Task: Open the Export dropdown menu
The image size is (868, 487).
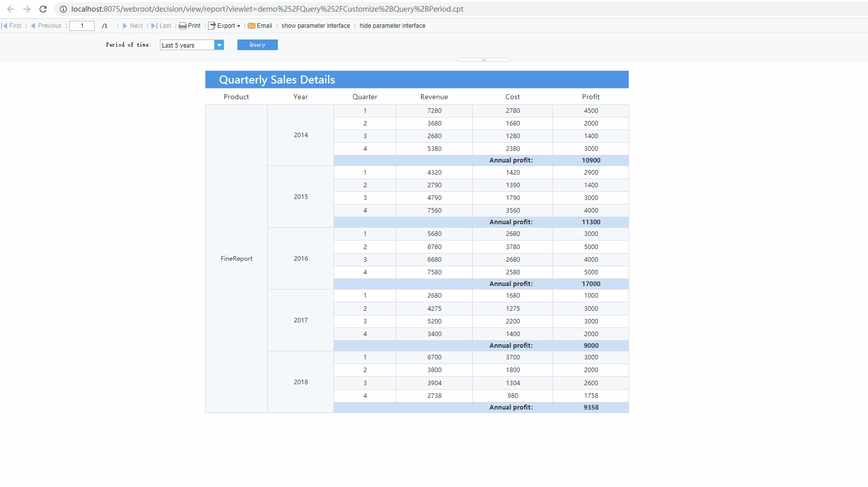Action: [x=225, y=26]
